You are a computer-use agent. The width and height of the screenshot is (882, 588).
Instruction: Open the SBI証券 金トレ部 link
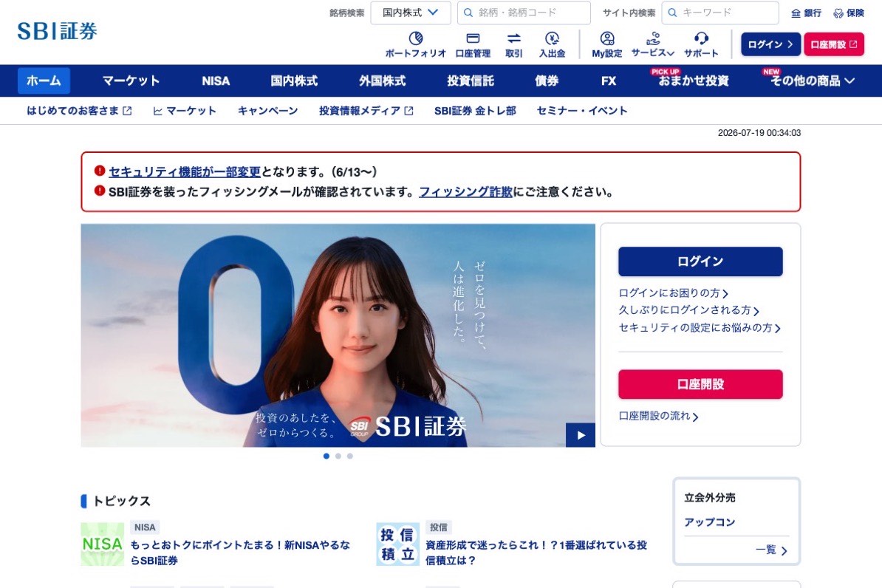475,111
